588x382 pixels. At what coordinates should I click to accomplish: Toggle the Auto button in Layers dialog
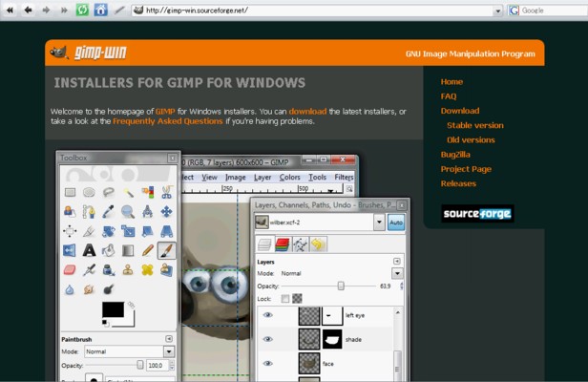tap(396, 223)
